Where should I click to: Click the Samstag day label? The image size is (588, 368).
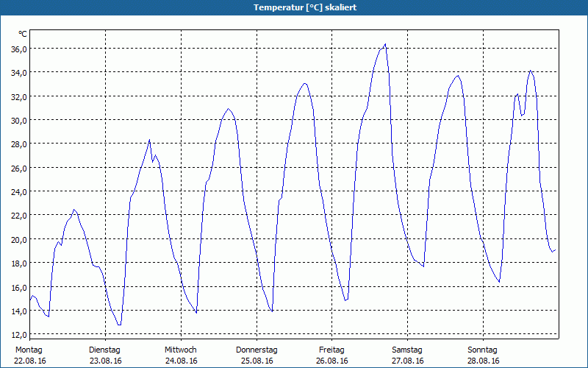pyautogui.click(x=407, y=350)
